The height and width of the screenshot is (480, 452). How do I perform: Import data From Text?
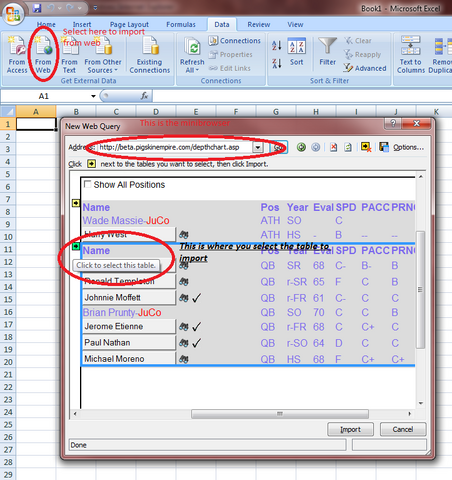tap(69, 55)
